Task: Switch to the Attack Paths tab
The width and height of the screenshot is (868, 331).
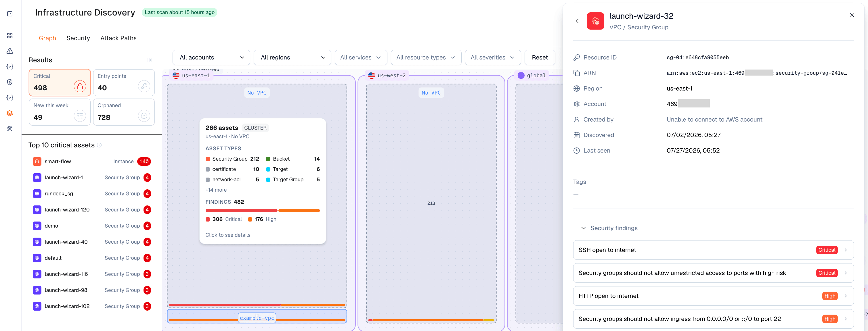Action: (118, 38)
